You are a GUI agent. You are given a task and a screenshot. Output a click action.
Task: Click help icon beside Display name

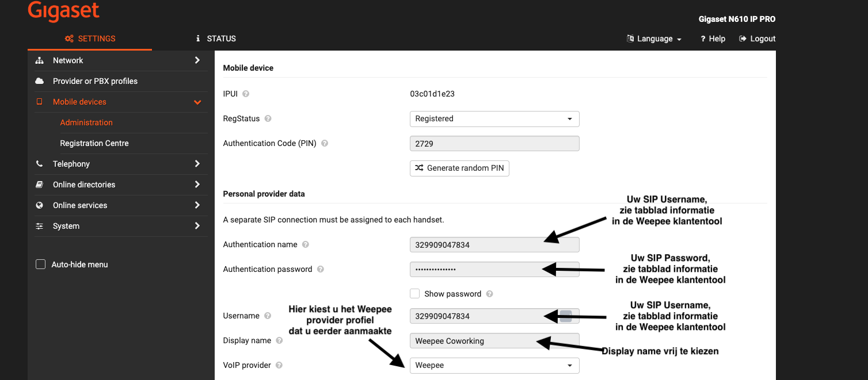[279, 340]
